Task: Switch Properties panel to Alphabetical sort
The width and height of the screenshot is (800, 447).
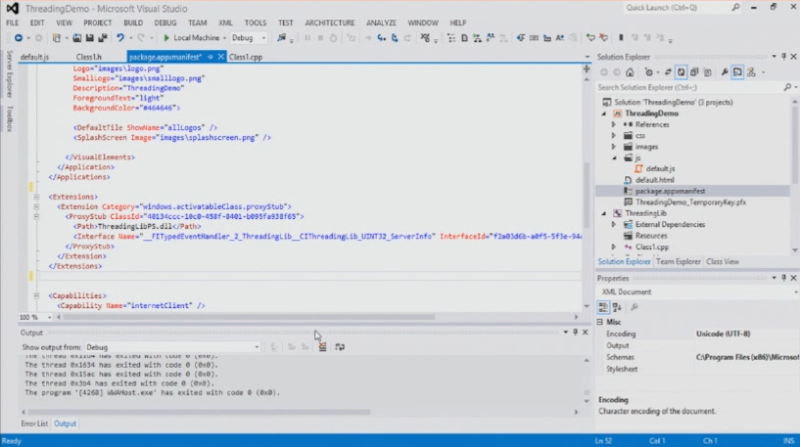Action: coord(617,307)
